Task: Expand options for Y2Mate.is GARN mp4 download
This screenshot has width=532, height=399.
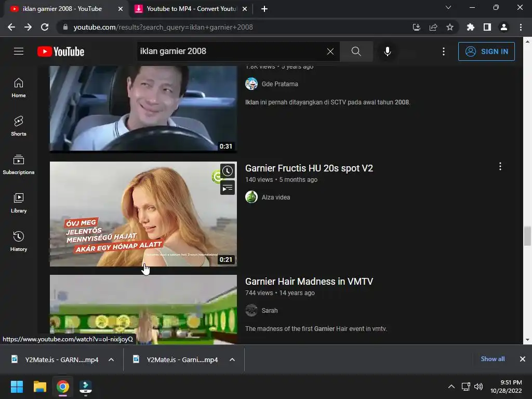Action: coord(111,360)
